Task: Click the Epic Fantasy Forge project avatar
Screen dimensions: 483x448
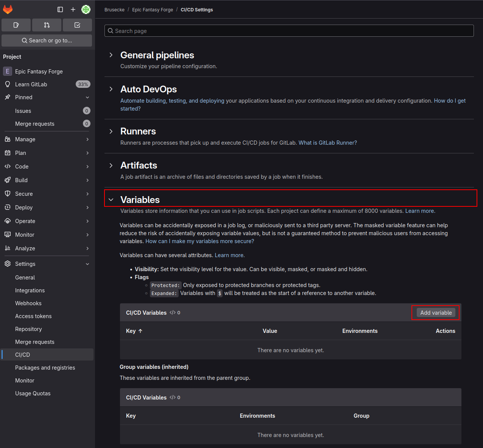Action: 8,71
